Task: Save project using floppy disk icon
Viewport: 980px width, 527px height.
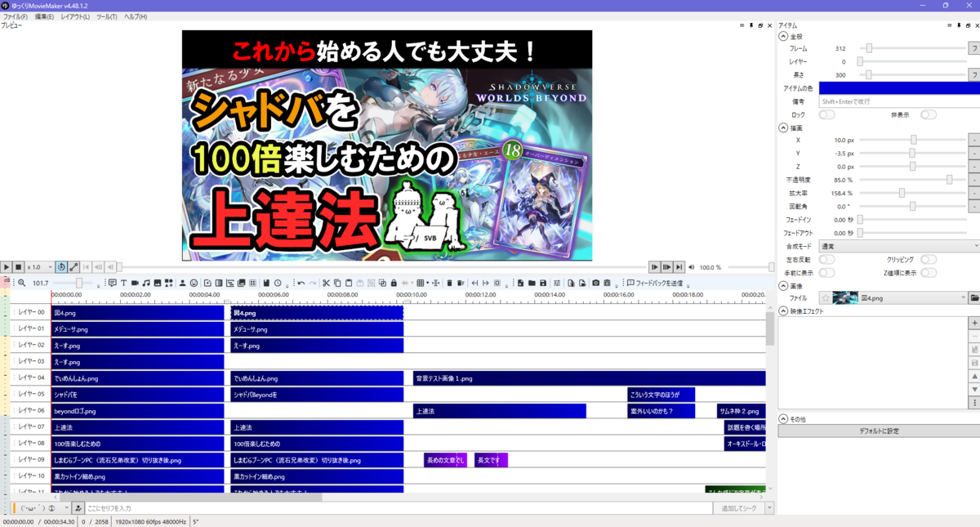Action: click(543, 283)
